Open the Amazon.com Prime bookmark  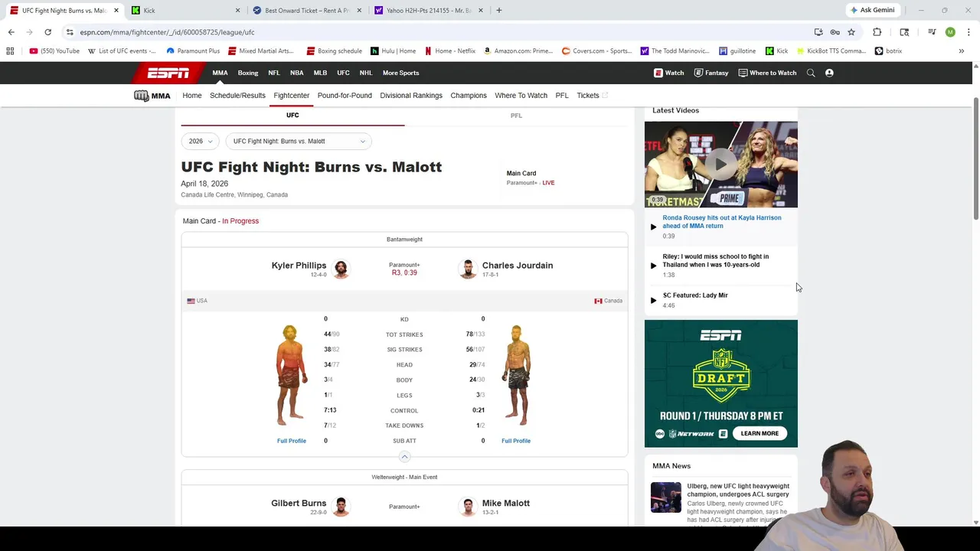point(518,51)
